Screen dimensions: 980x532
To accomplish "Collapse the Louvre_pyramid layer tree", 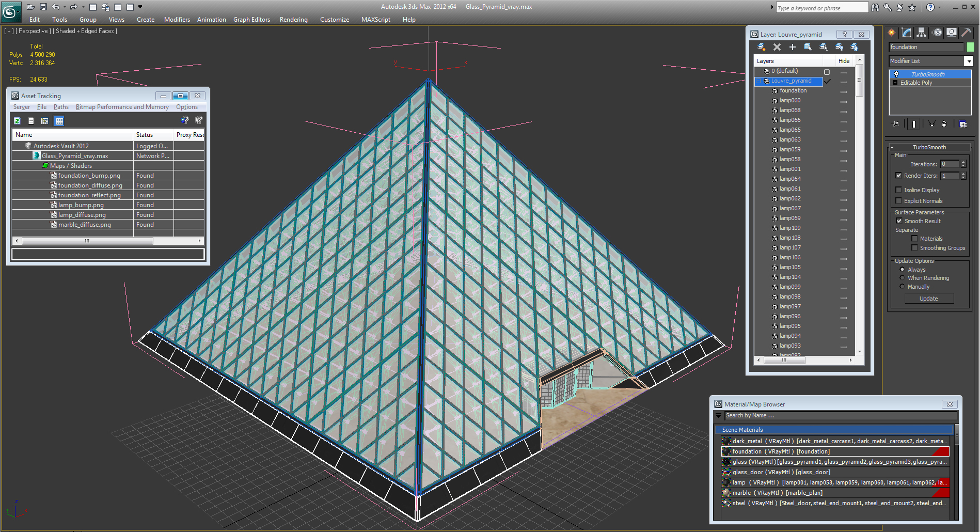I will [758, 81].
